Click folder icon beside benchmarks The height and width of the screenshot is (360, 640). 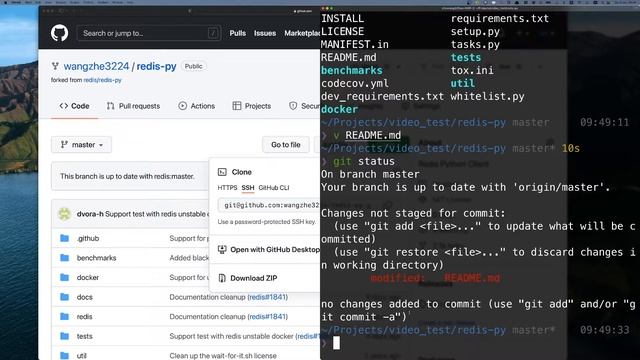(64, 258)
